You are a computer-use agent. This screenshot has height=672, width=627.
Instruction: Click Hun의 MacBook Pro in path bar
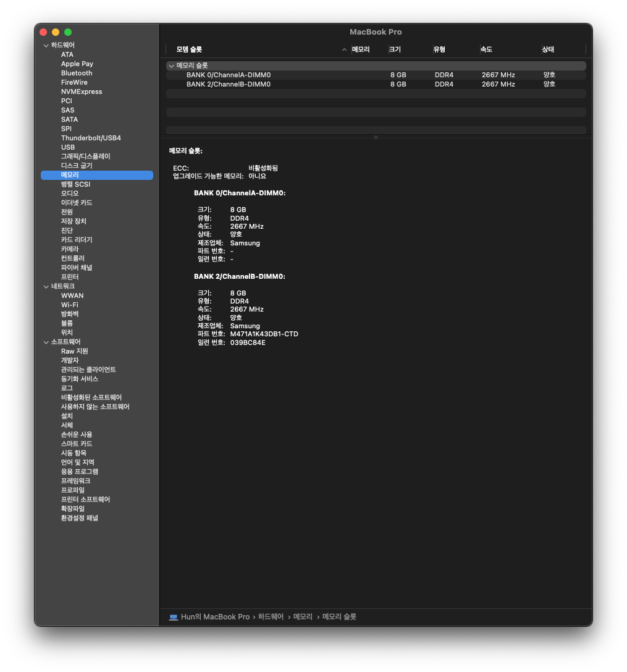coord(215,617)
